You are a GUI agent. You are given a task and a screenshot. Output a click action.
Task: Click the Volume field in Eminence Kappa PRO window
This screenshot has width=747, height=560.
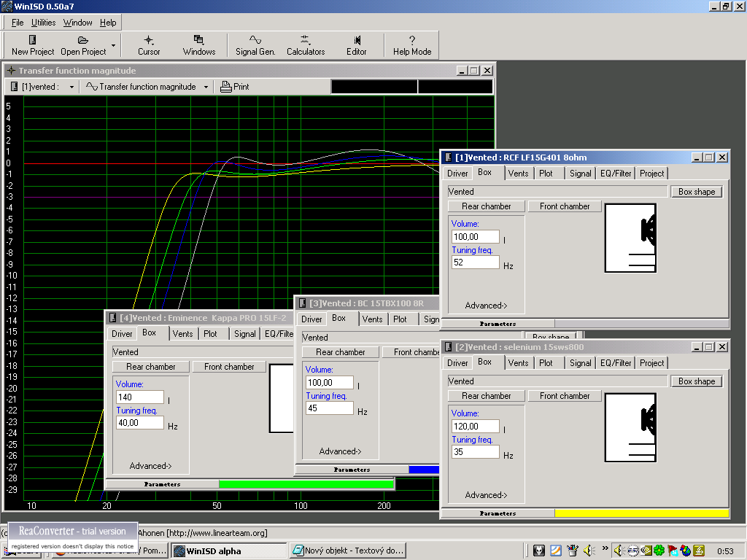pyautogui.click(x=140, y=397)
